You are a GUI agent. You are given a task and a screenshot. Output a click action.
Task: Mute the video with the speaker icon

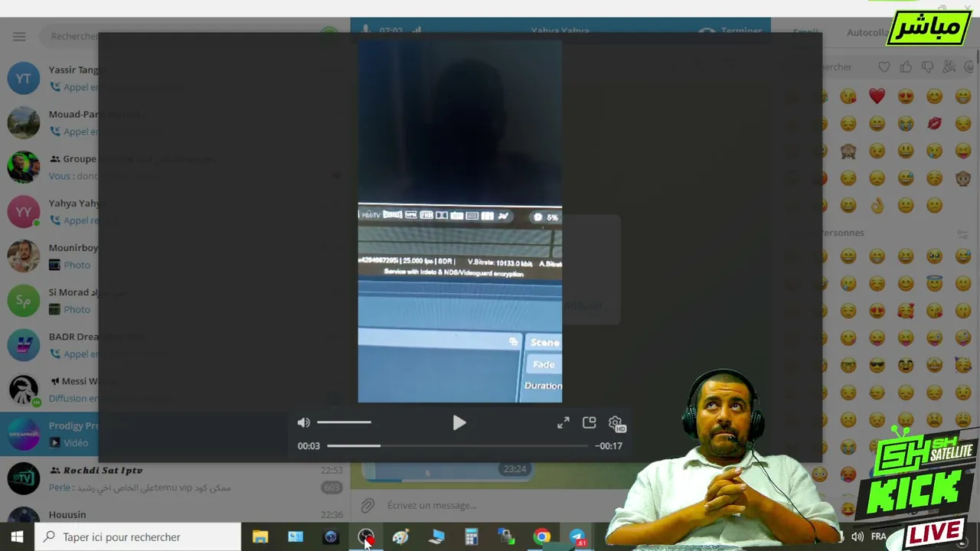(x=304, y=422)
